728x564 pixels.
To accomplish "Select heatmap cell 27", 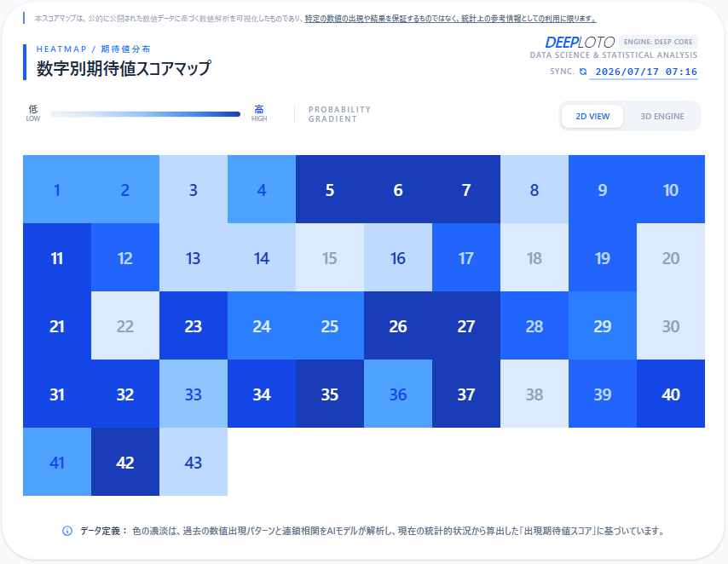I will (x=466, y=325).
